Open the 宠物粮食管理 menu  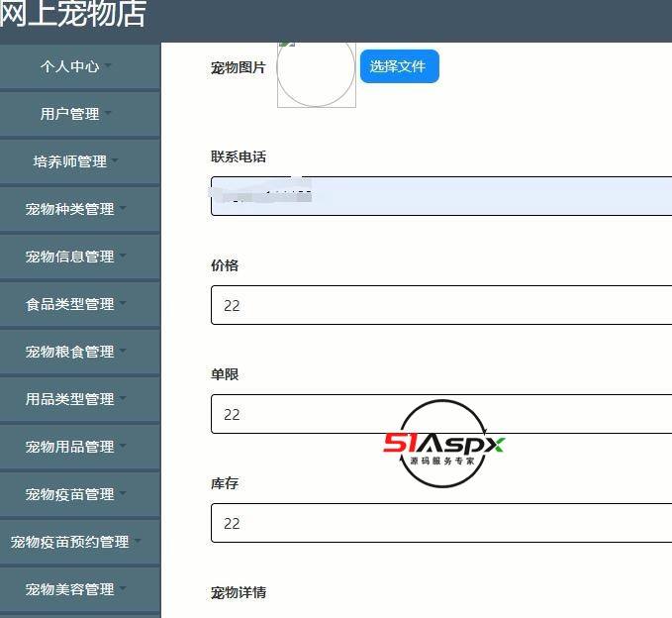pos(80,353)
